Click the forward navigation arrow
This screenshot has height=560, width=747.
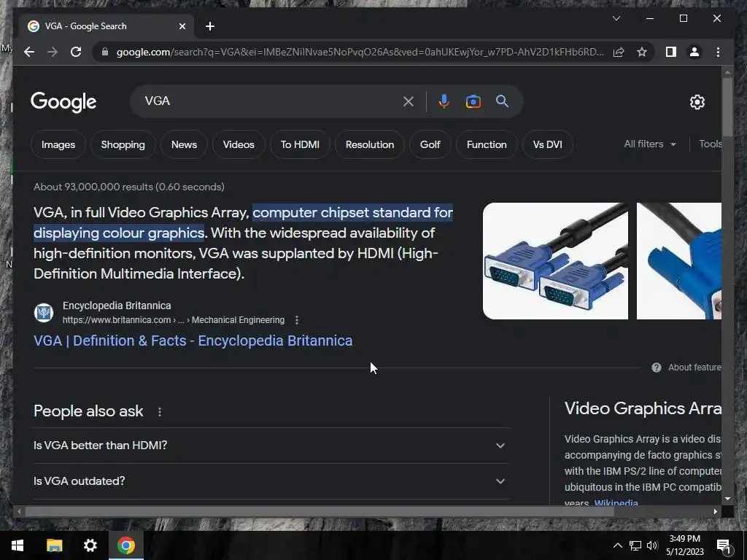(x=53, y=52)
